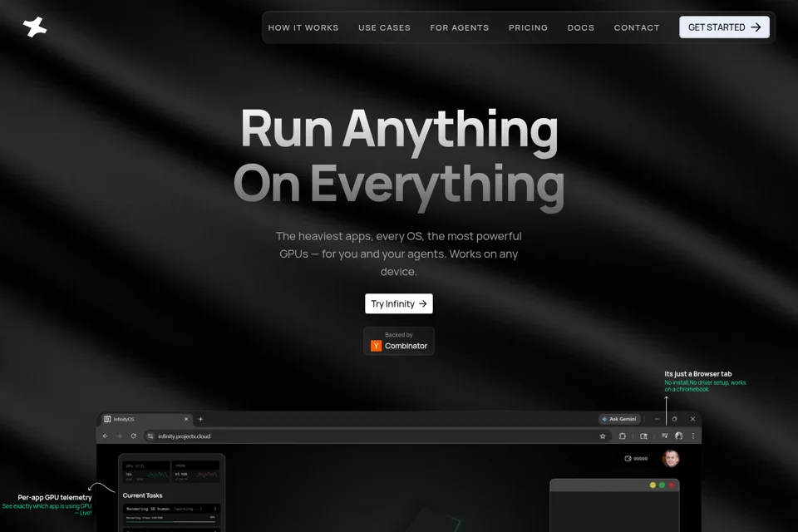Click the Current Tasks heading
The image size is (798, 532).
142,495
